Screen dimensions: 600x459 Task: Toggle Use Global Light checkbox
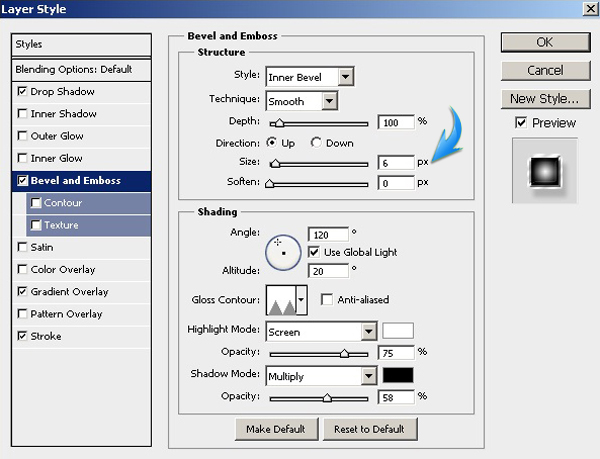click(x=314, y=251)
